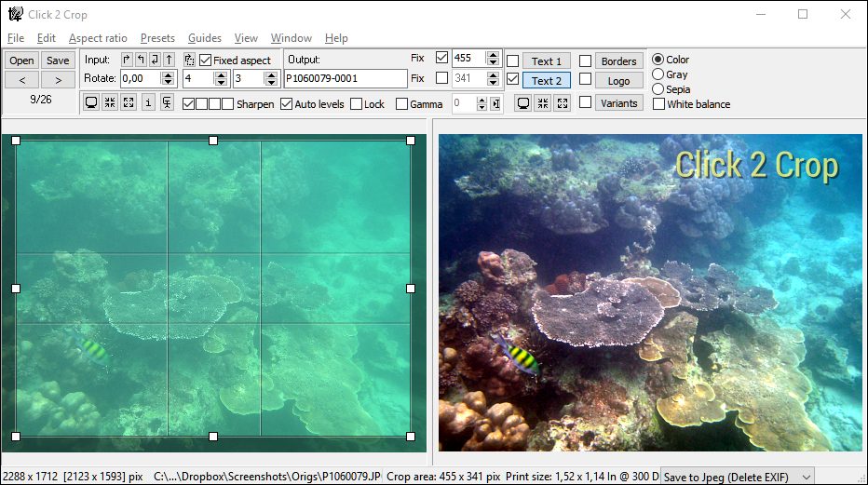
Task: Click the output width 455 spinner arrows
Action: click(x=493, y=58)
